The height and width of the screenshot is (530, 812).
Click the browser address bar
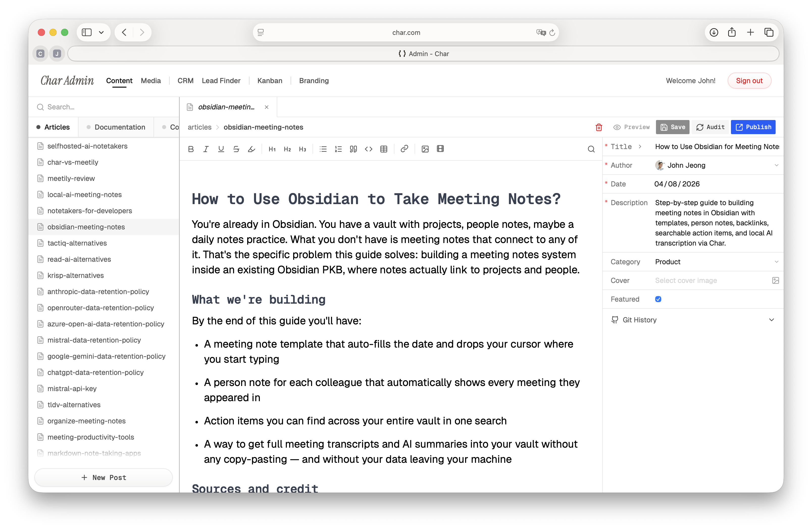(406, 32)
